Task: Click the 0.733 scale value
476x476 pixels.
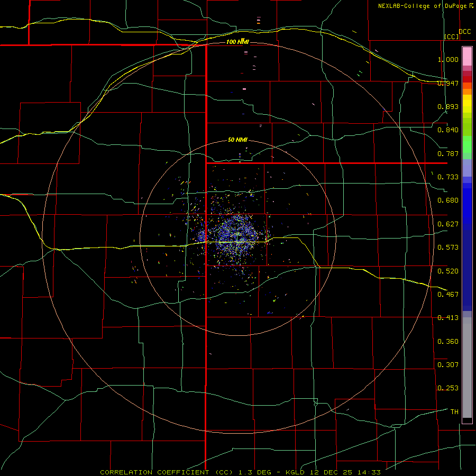Action: (448, 177)
